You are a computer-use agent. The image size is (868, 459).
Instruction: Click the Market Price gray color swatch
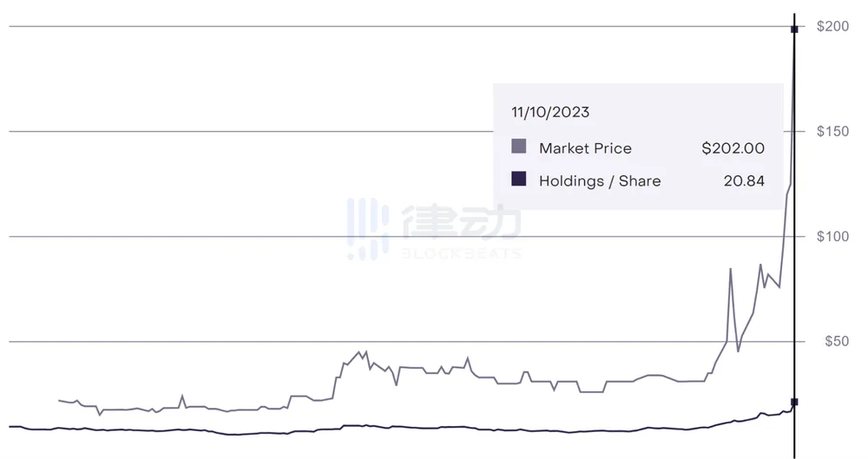[519, 147]
